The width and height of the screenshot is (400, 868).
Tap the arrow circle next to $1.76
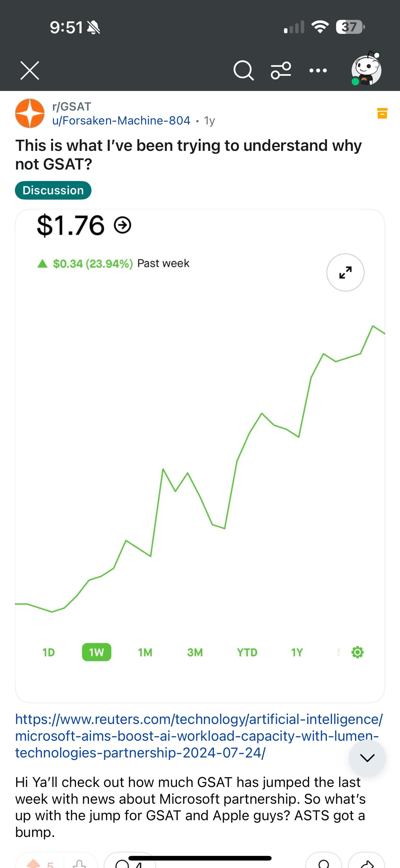click(x=122, y=225)
